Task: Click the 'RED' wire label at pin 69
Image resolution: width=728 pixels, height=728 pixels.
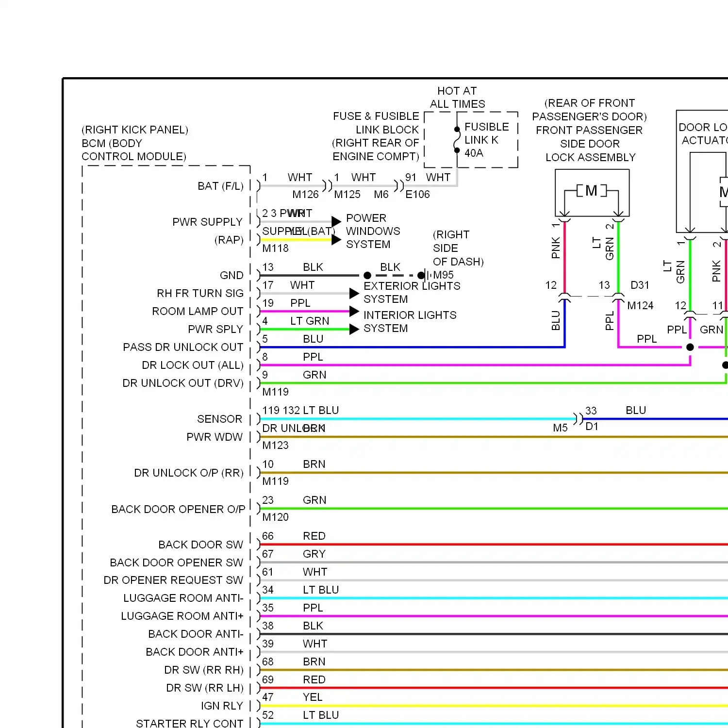Action: [314, 680]
